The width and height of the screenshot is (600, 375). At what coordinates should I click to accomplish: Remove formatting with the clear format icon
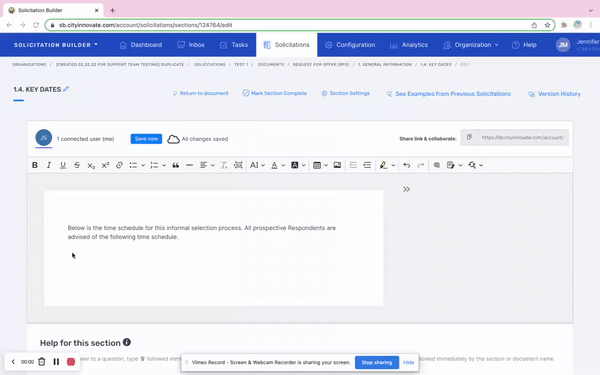pos(224,165)
